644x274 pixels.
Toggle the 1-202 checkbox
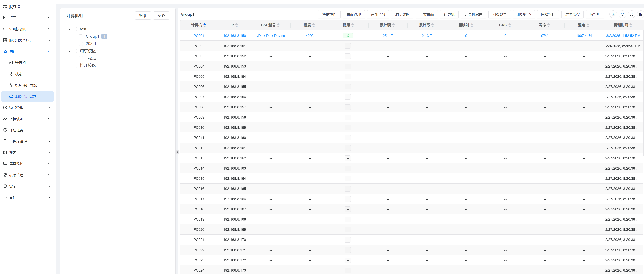click(81, 58)
